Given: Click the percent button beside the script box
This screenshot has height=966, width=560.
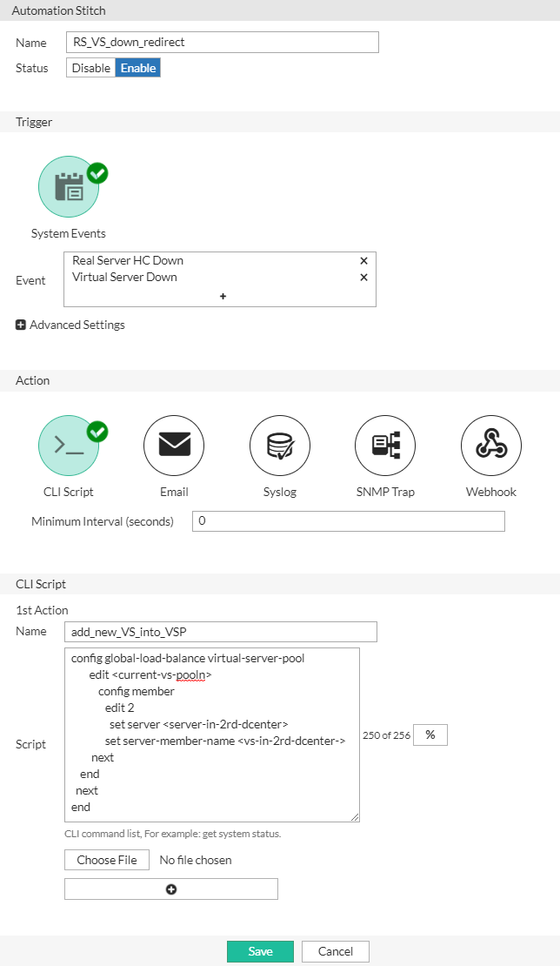Looking at the screenshot, I should point(431,735).
